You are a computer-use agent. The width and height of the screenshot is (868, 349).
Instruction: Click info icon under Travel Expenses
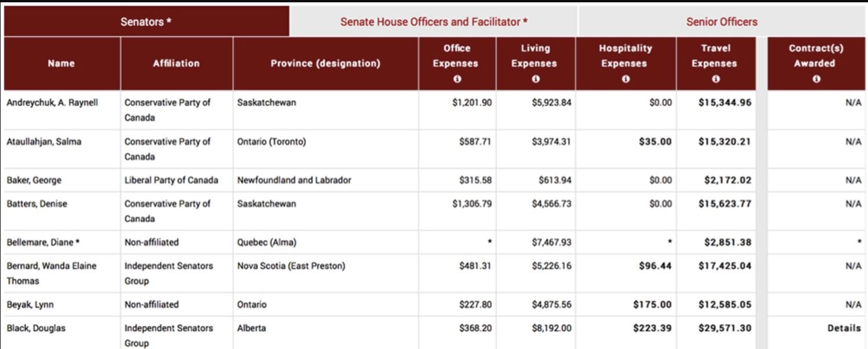(716, 79)
